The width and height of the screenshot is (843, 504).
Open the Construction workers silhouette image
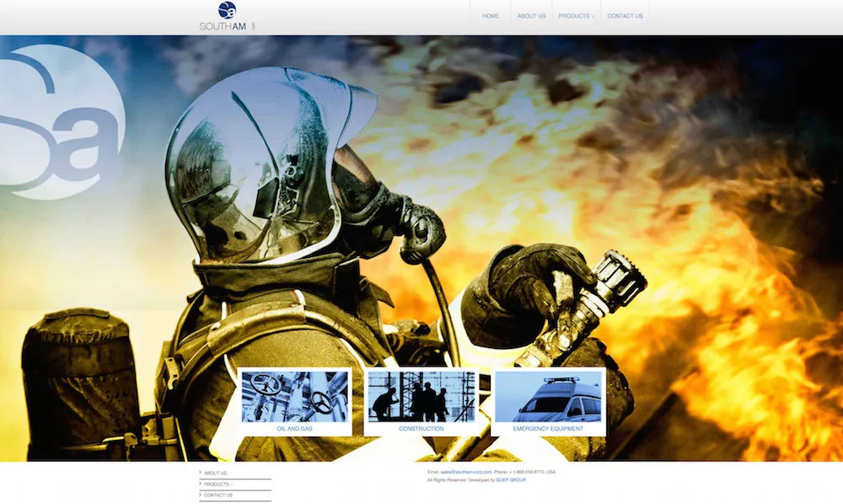[x=421, y=396]
